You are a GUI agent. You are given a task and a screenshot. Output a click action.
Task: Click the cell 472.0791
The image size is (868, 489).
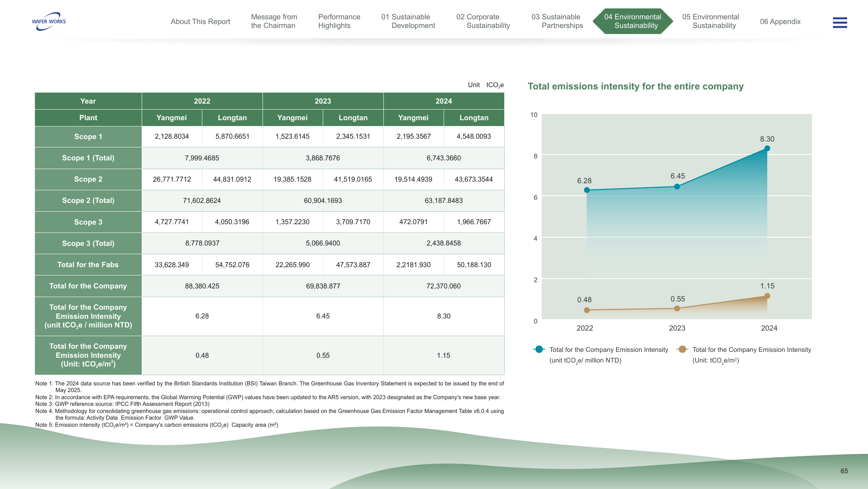coord(413,222)
